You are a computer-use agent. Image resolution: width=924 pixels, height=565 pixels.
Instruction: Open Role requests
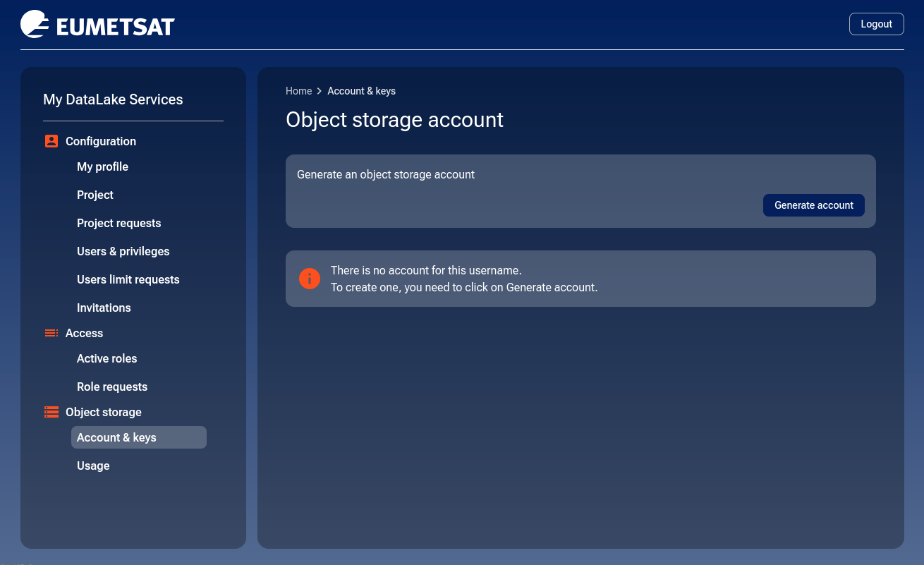tap(112, 387)
